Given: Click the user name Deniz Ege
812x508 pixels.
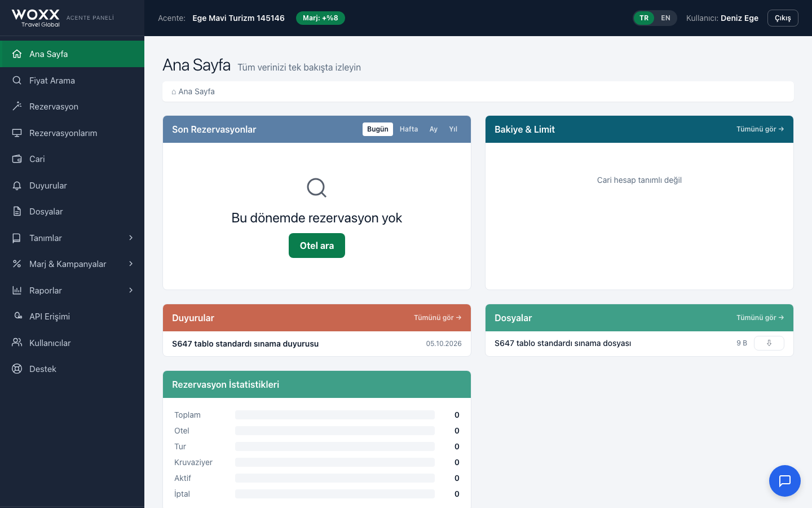Looking at the screenshot, I should point(739,18).
